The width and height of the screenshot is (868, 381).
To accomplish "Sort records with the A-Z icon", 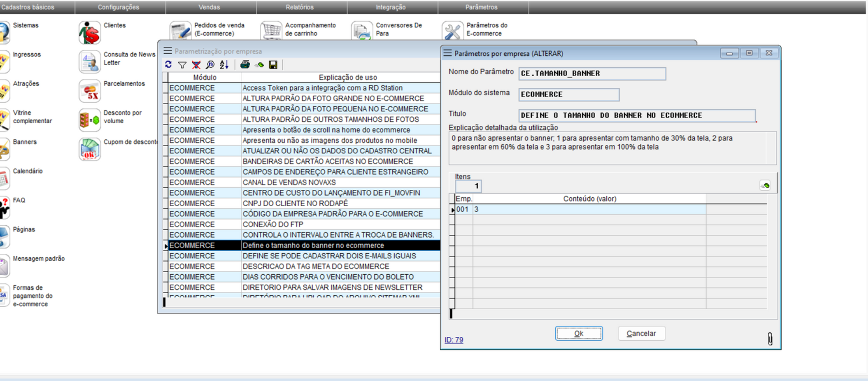I will [224, 65].
